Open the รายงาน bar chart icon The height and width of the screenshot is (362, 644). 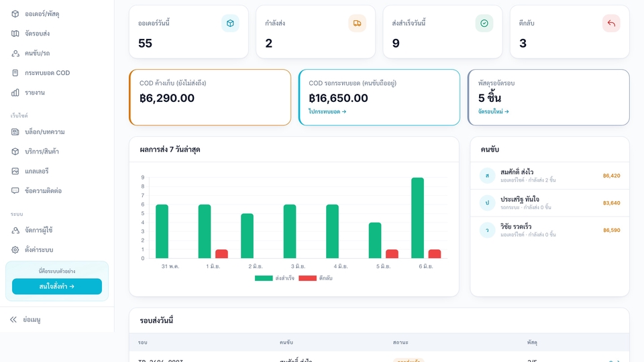pyautogui.click(x=15, y=93)
